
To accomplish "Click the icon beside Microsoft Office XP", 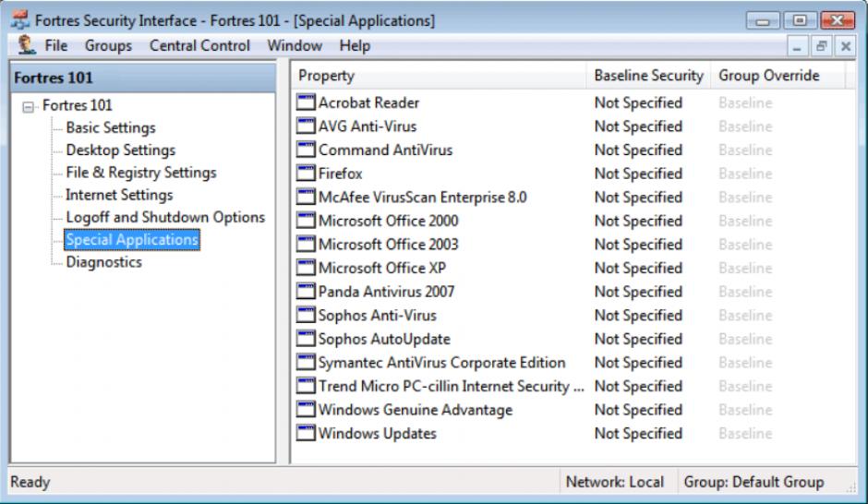I will (306, 269).
